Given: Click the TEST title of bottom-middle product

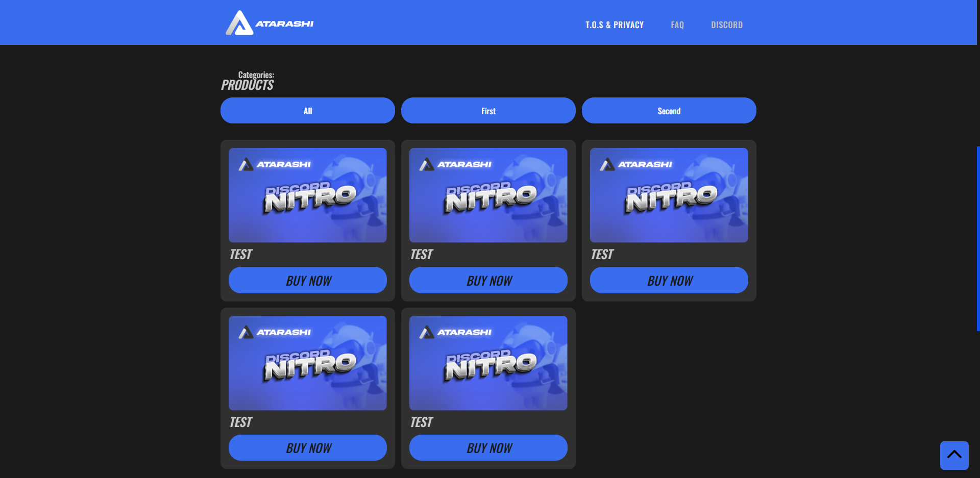Looking at the screenshot, I should click(x=422, y=422).
